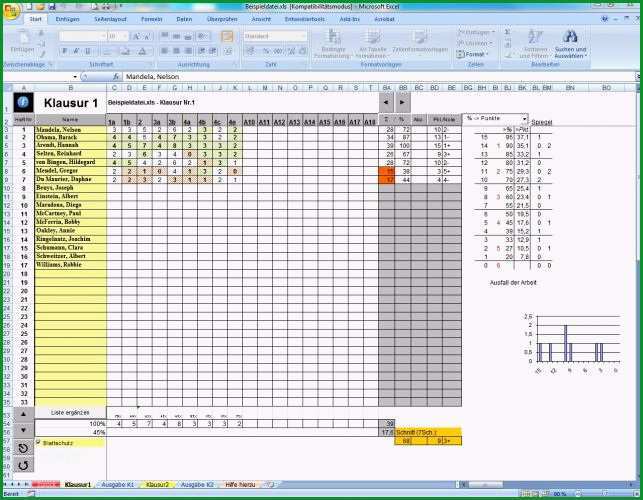Click the Zellenformatvorlagen icon
Image resolution: width=643 pixels, height=500 pixels.
[x=420, y=37]
